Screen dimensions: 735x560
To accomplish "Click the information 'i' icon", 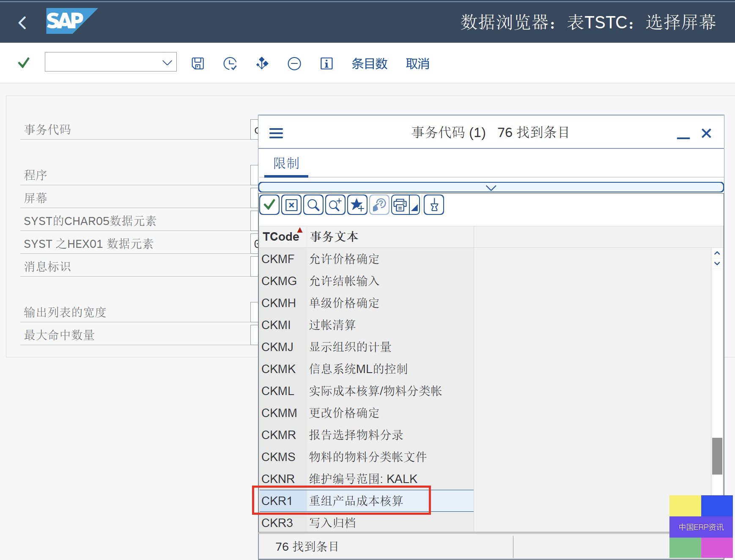I will (x=326, y=63).
